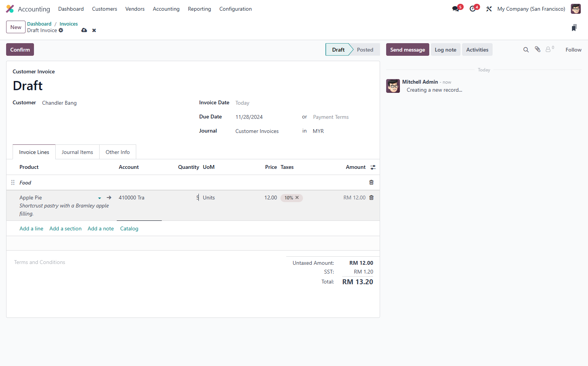Open the column settings adjust icon

coord(373,167)
